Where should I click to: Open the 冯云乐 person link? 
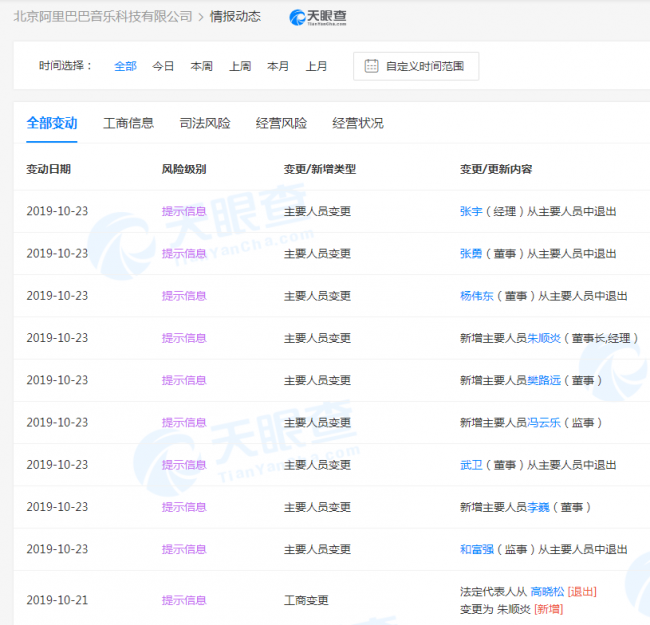point(544,423)
